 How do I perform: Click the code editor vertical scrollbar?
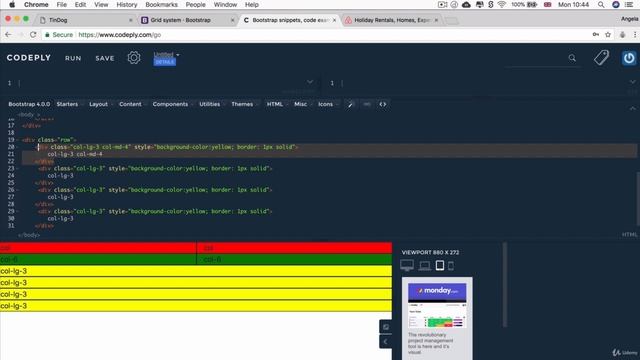(638, 198)
